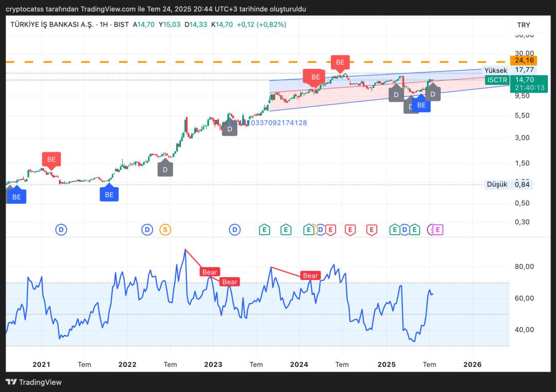This screenshot has height=392, width=556.
Task: Click the 2022 label on the time axis
Action: coord(127,364)
